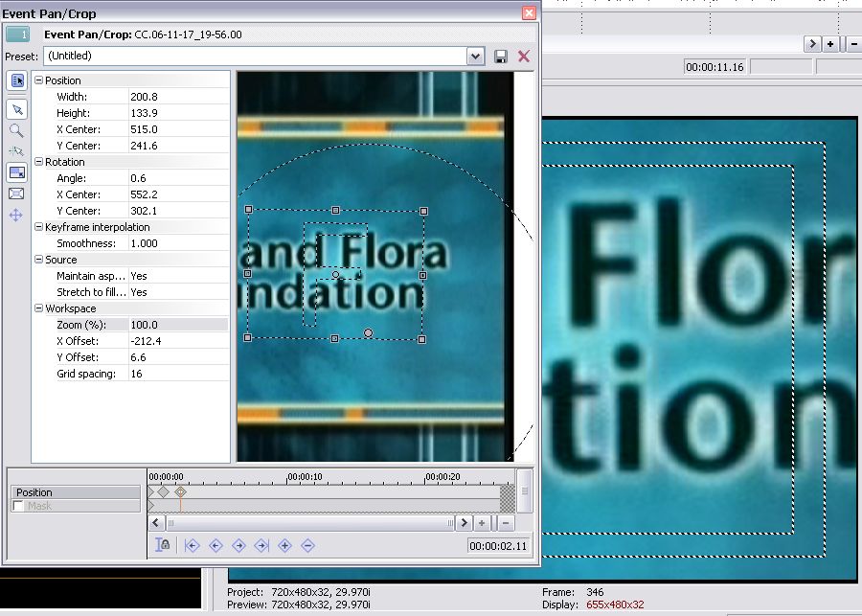
Task: Toggle Sync Cursor lock icon
Action: point(163,545)
